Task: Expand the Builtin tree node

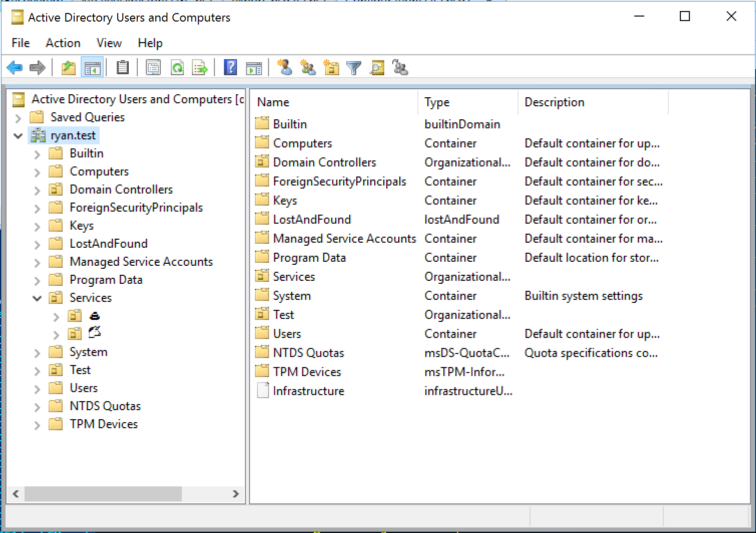Action: (37, 154)
